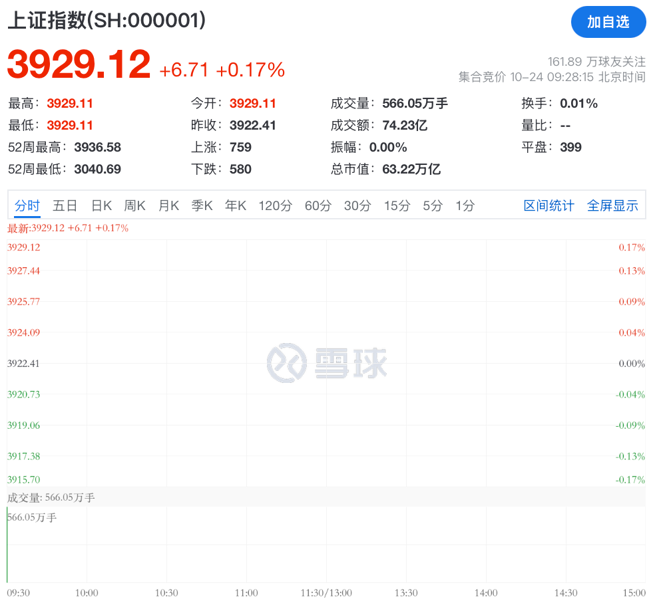Click the 上证指数(SH:000001) title

[107, 21]
